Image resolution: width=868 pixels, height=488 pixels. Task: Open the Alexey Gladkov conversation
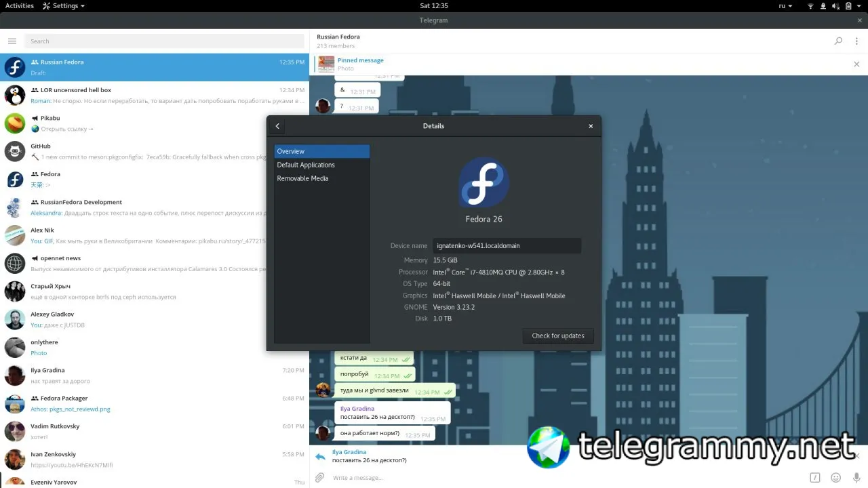pyautogui.click(x=155, y=319)
